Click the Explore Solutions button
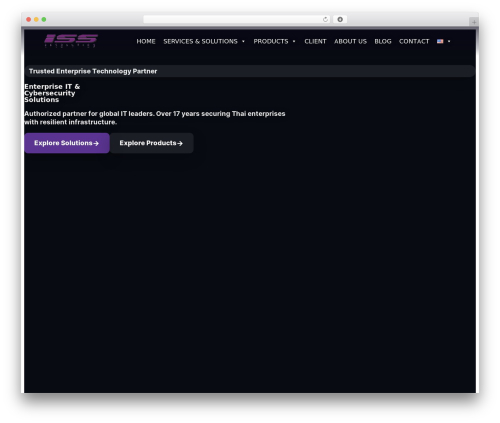Image resolution: width=500 pixels, height=423 pixels. pyautogui.click(x=67, y=143)
